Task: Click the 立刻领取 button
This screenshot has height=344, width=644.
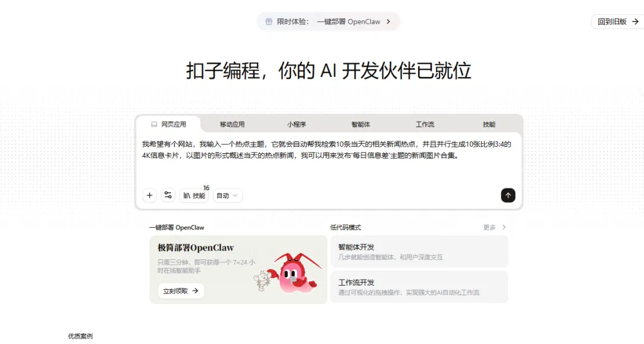Action: (x=181, y=290)
